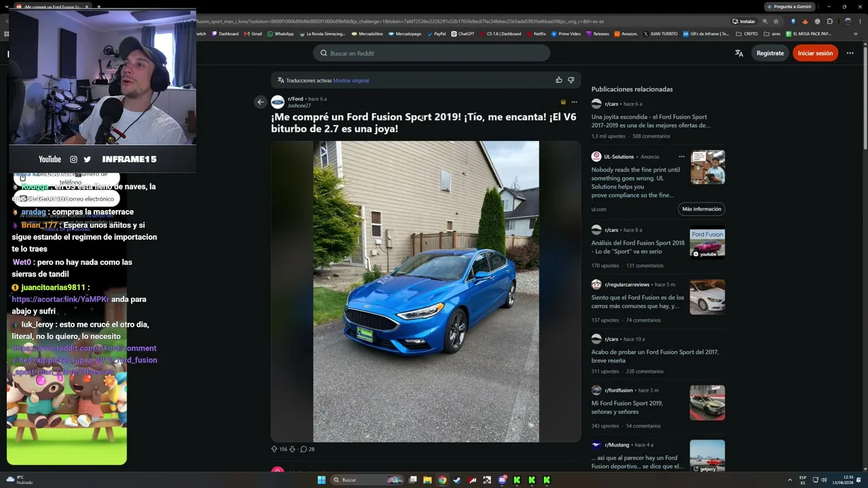Open the Joshcee27 author profile
This screenshot has height=488, width=868.
point(299,106)
